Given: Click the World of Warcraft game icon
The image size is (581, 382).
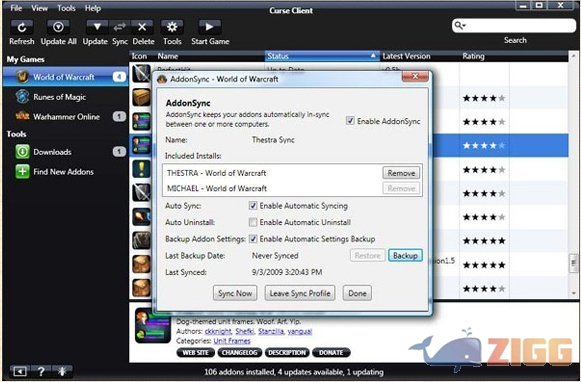Looking at the screenshot, I should 23,77.
